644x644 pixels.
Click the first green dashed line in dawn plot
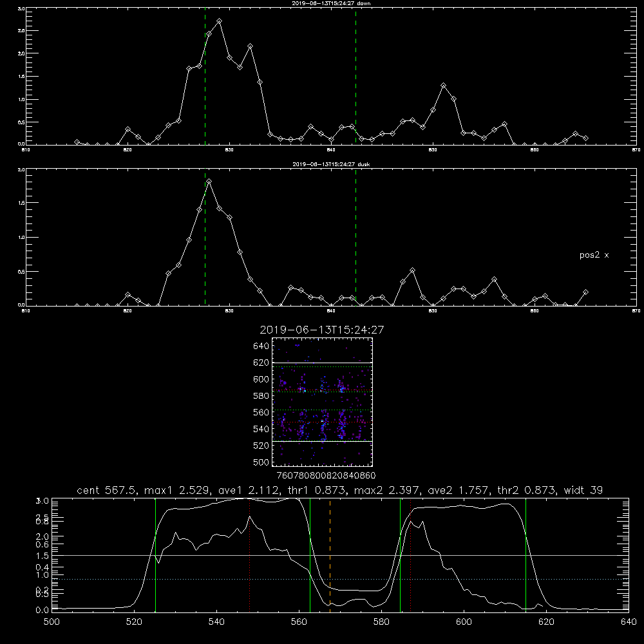pyautogui.click(x=205, y=78)
